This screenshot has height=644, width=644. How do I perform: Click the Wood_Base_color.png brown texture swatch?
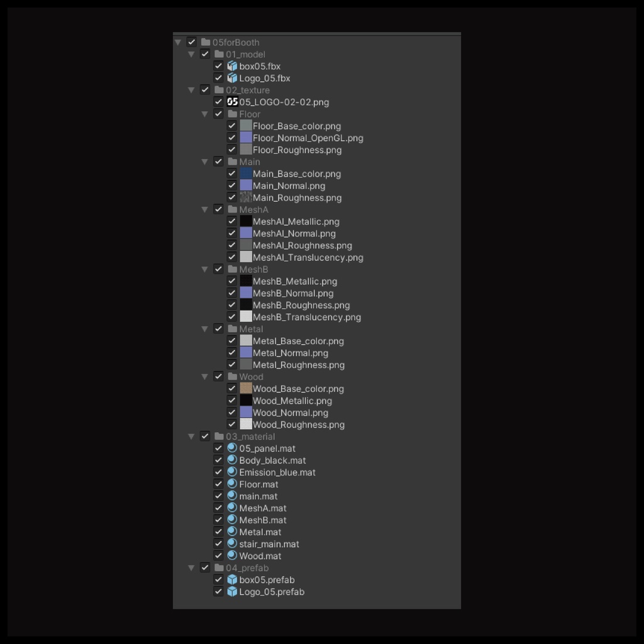(246, 388)
